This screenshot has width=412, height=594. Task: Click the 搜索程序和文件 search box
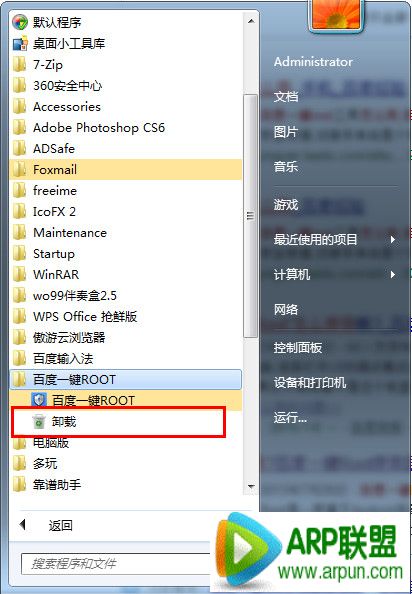point(115,564)
